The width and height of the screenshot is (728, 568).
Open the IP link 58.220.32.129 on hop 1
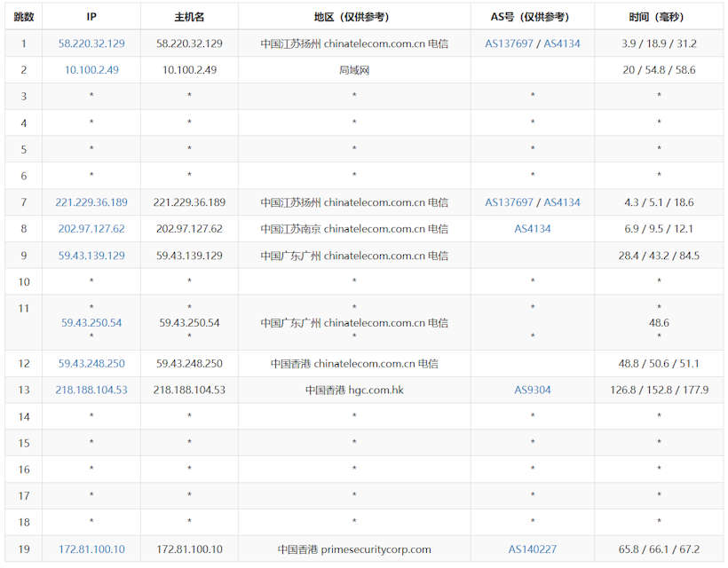[x=90, y=43]
